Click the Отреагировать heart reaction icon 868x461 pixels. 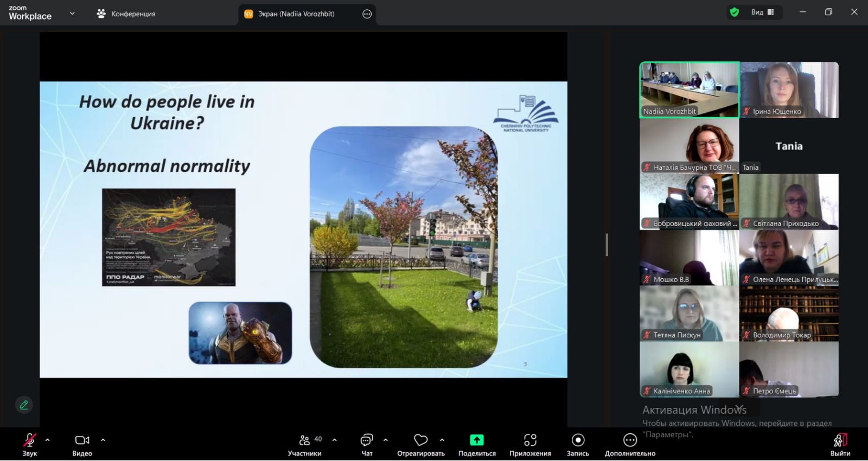(420, 440)
